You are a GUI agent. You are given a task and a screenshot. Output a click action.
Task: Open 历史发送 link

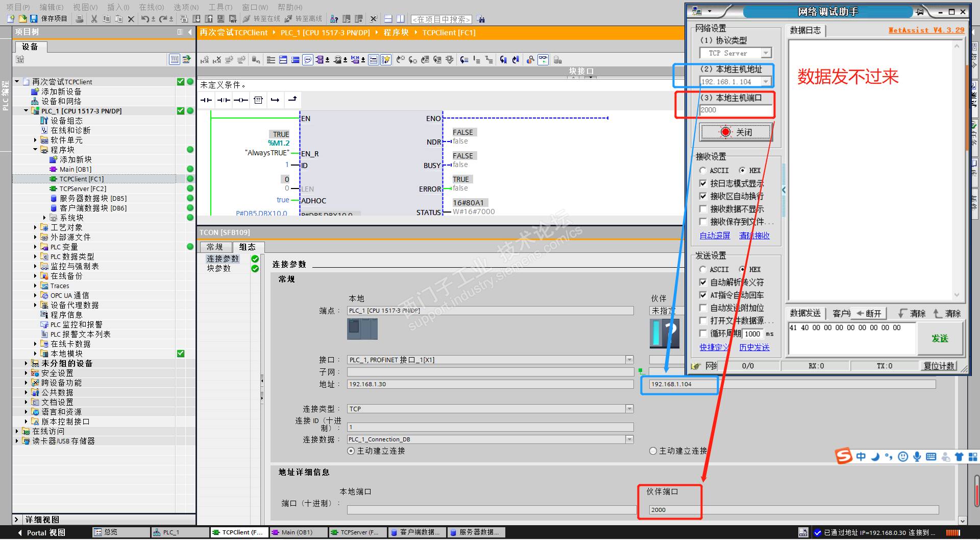tap(754, 347)
